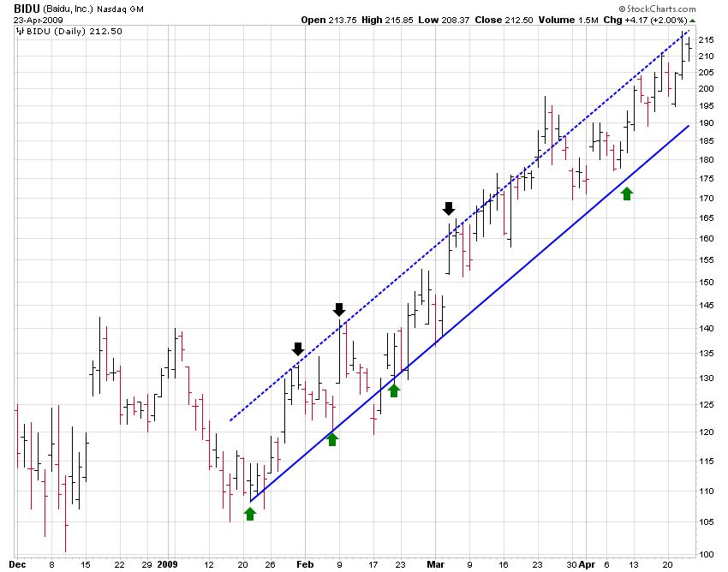This screenshot has height=572, width=728.
Task: Click the Chg +4.17 (+2.00%) value
Action: (645, 20)
